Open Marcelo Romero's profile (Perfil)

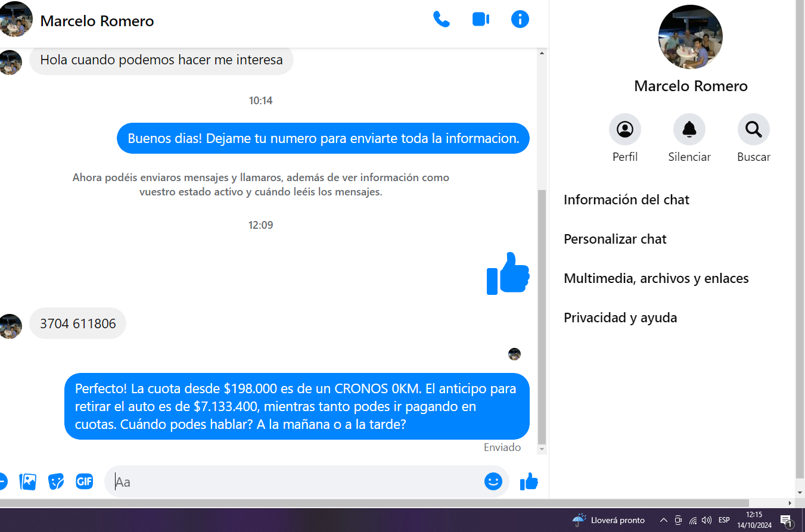coord(624,129)
